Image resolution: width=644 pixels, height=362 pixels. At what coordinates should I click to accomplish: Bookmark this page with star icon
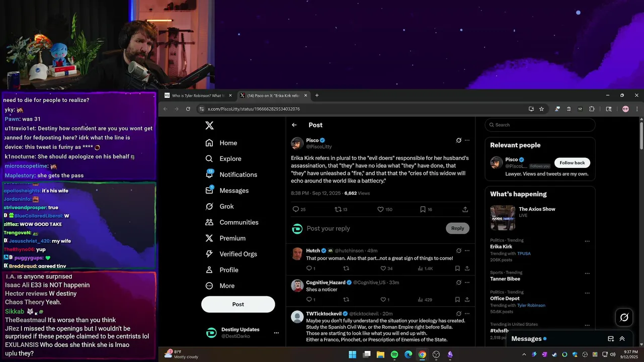tap(542, 109)
